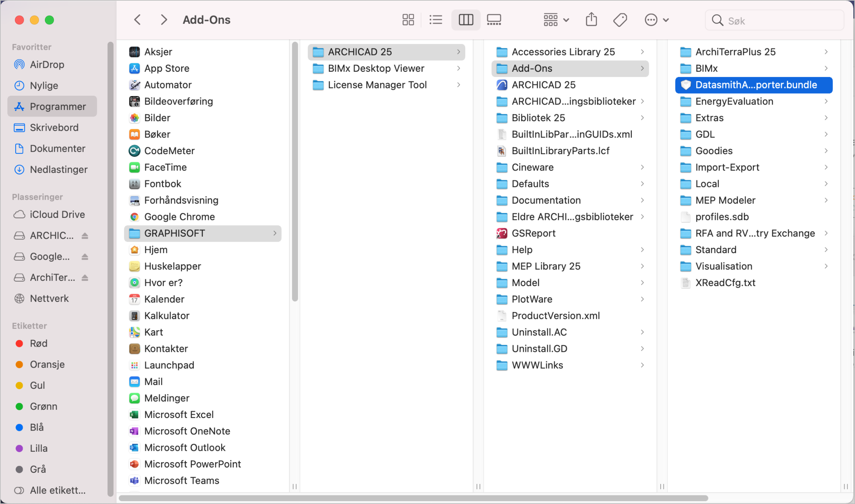The height and width of the screenshot is (504, 855).
Task: Switch to gallery view
Action: click(x=494, y=20)
